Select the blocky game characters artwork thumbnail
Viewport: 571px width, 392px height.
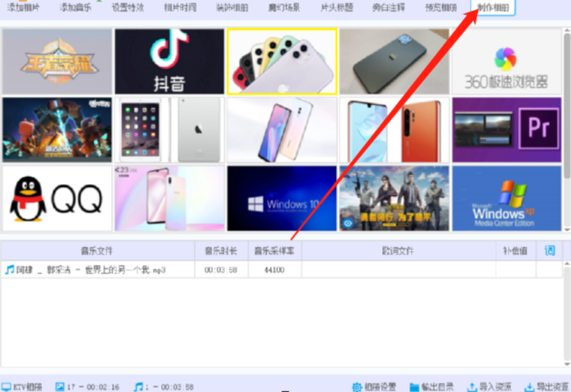pyautogui.click(x=57, y=130)
